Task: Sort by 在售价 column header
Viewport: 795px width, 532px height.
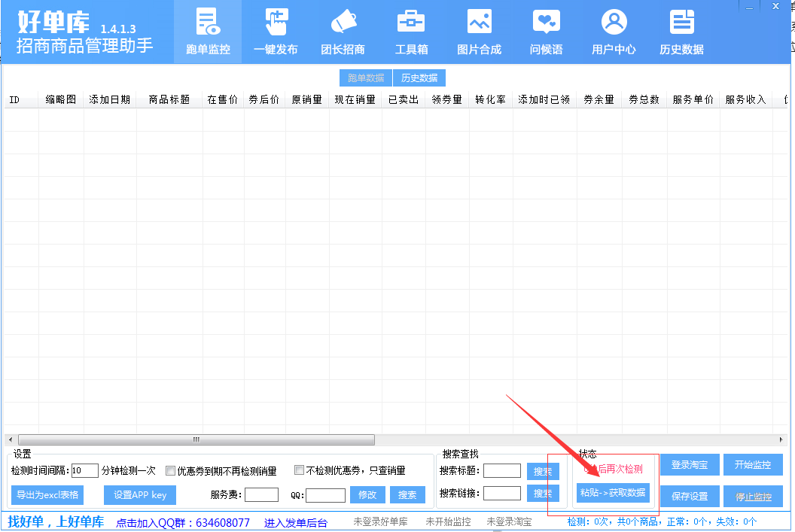Action: [223, 100]
